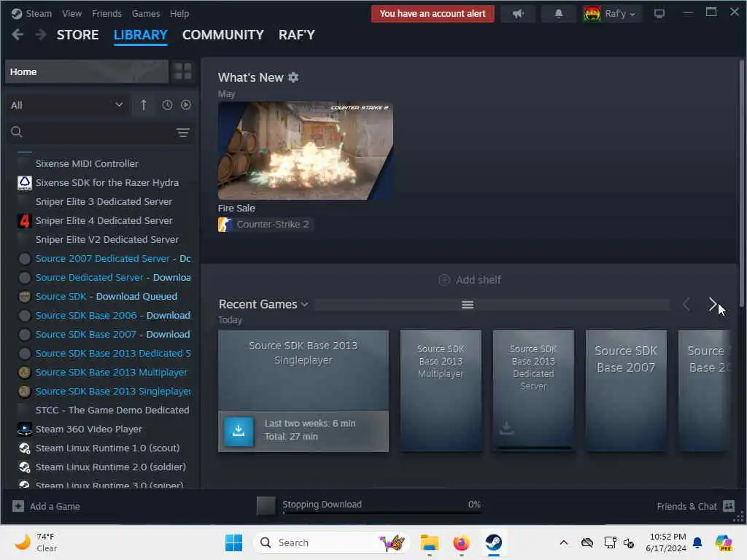This screenshot has height=560, width=747.
Task: Click the Sixense SDK Razer Hydra icon
Action: tap(24, 182)
